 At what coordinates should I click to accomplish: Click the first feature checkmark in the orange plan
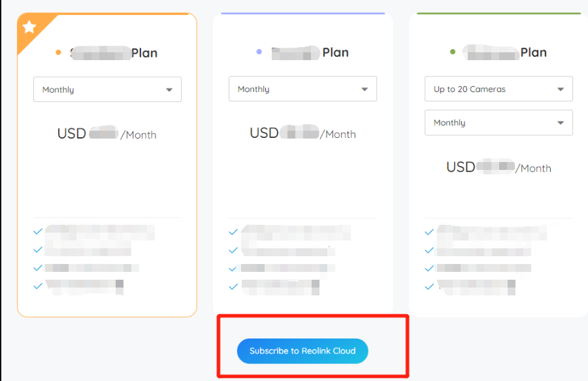(x=38, y=231)
